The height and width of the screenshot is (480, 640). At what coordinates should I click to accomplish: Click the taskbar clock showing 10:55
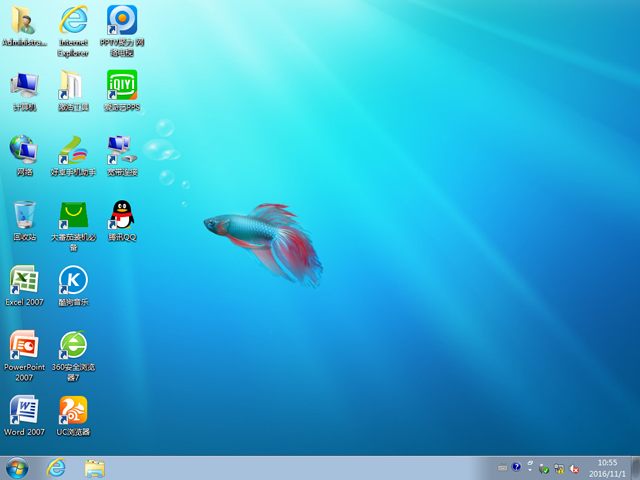pyautogui.click(x=607, y=467)
